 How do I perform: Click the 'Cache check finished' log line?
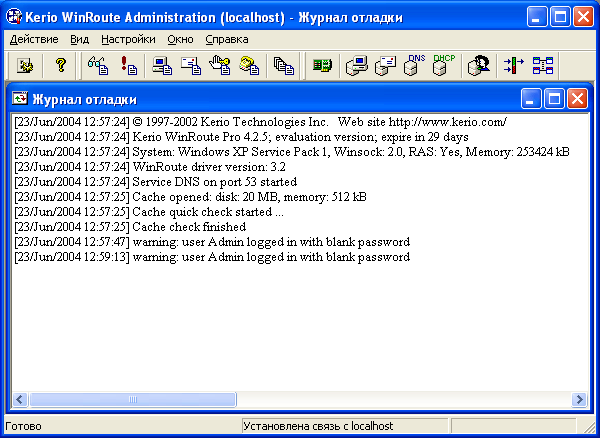(130, 227)
